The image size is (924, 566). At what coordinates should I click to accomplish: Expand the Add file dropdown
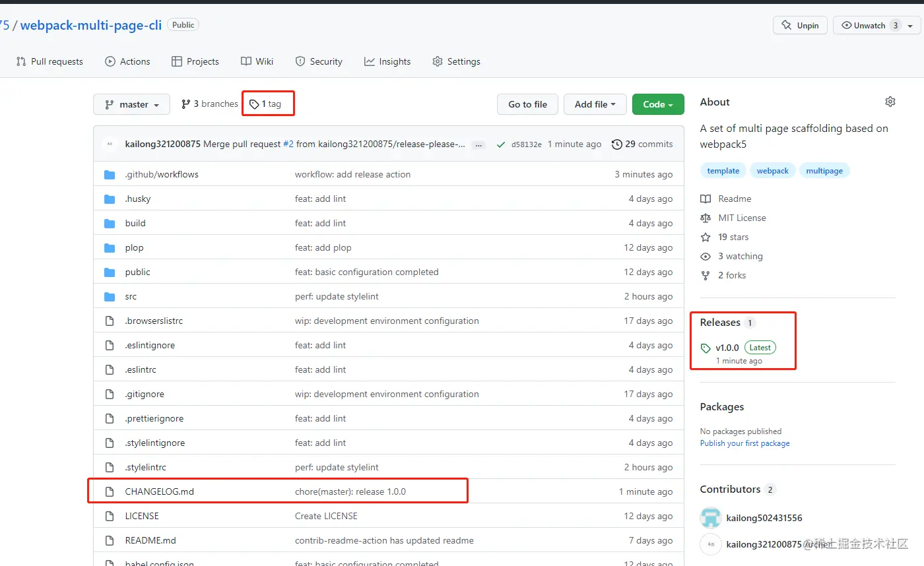click(595, 104)
